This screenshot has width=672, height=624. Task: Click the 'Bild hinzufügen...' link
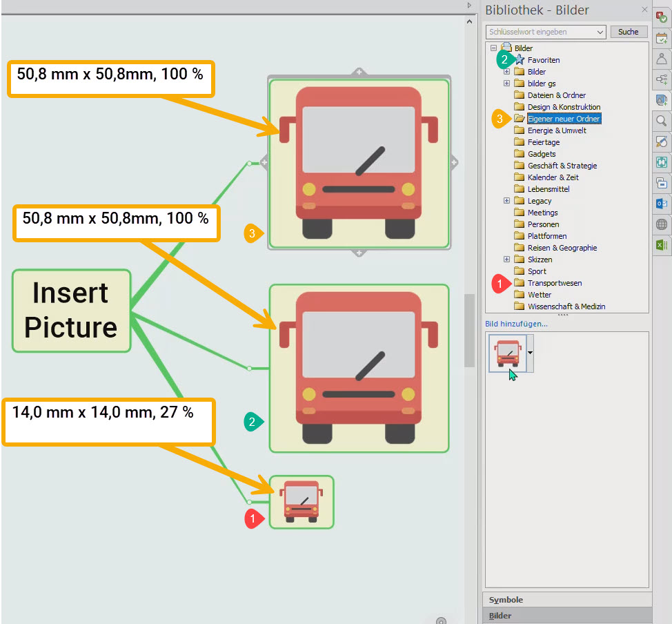516,324
